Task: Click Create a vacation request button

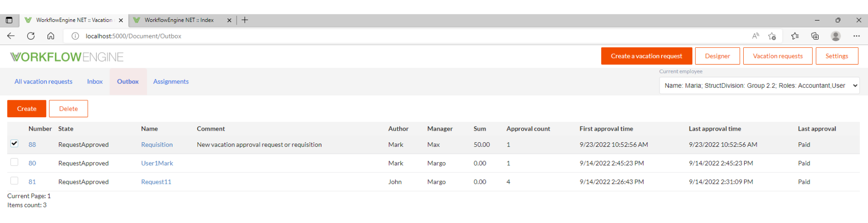Action: (x=646, y=56)
